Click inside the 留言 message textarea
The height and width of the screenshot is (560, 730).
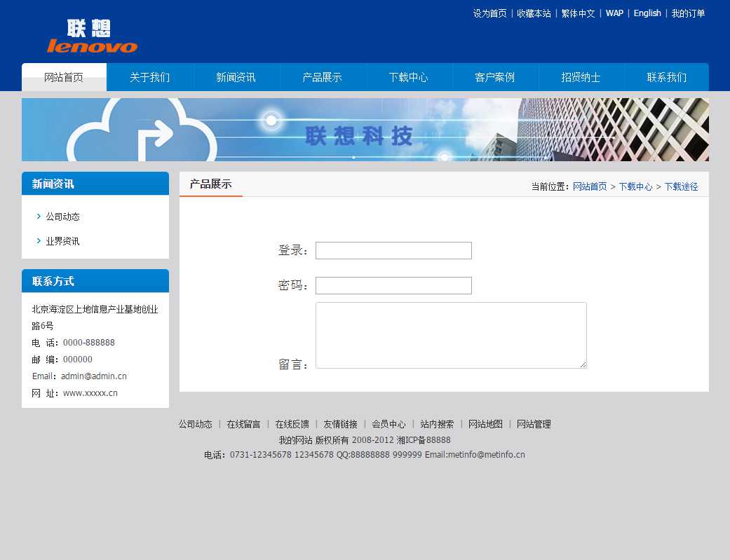(x=450, y=335)
